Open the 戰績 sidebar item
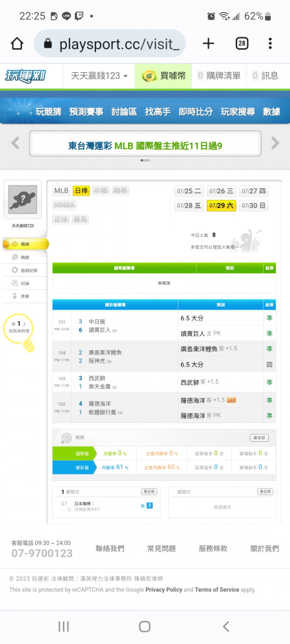 pyautogui.click(x=24, y=257)
